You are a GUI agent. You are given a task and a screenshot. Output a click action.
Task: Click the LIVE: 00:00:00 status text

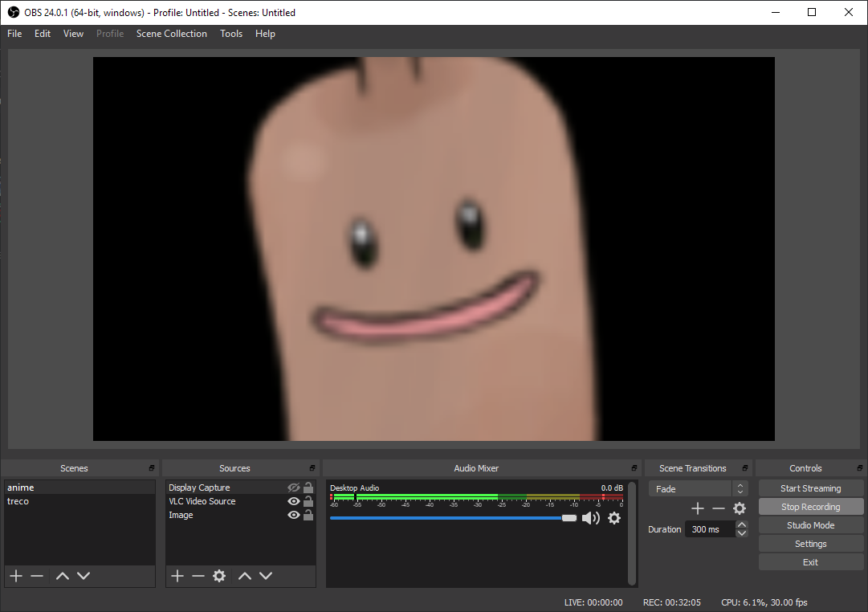click(593, 602)
